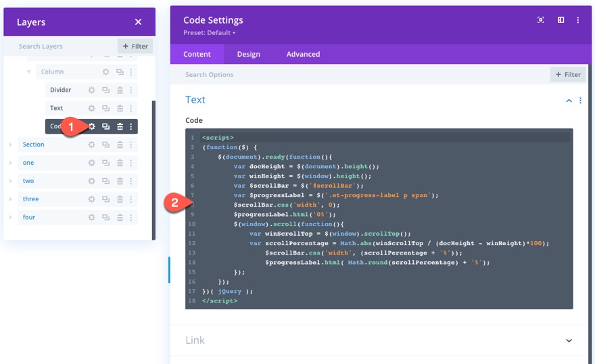Image resolution: width=595 pixels, height=364 pixels.
Task: Open settings gear for Divider layer
Action: click(x=91, y=90)
